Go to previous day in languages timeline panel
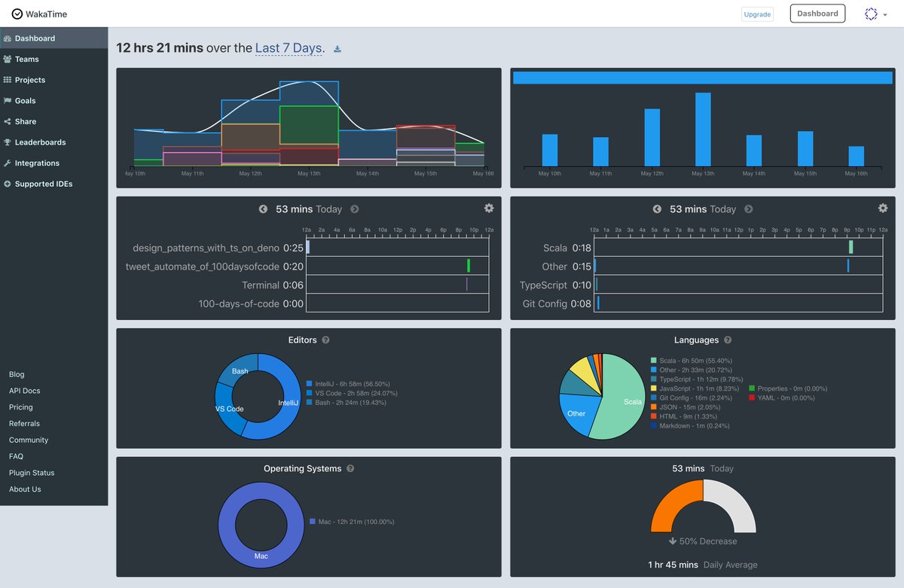Image resolution: width=904 pixels, height=588 pixels. tap(657, 209)
